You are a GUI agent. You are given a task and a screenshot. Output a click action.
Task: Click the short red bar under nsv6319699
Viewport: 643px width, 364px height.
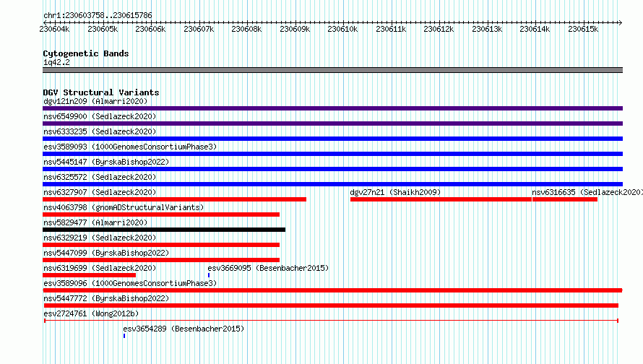coord(89,275)
